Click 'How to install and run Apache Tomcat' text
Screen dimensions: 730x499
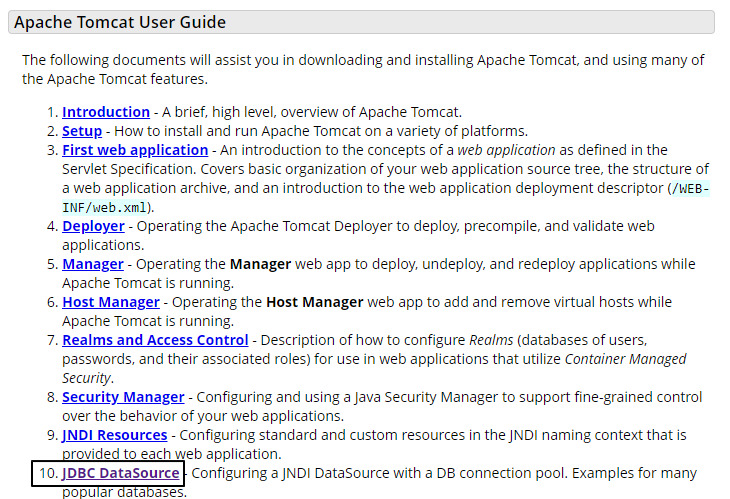[x=321, y=131]
